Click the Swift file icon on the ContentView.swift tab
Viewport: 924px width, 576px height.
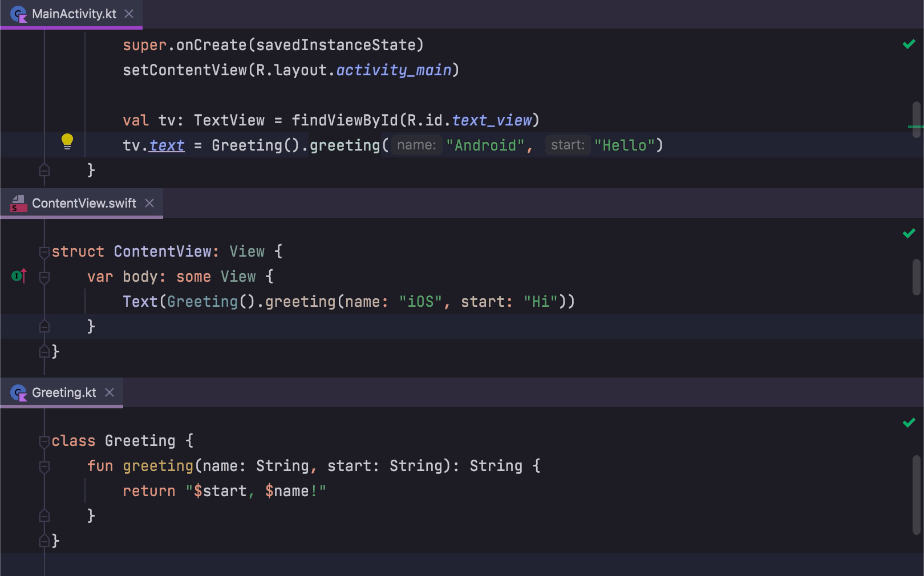click(x=19, y=204)
